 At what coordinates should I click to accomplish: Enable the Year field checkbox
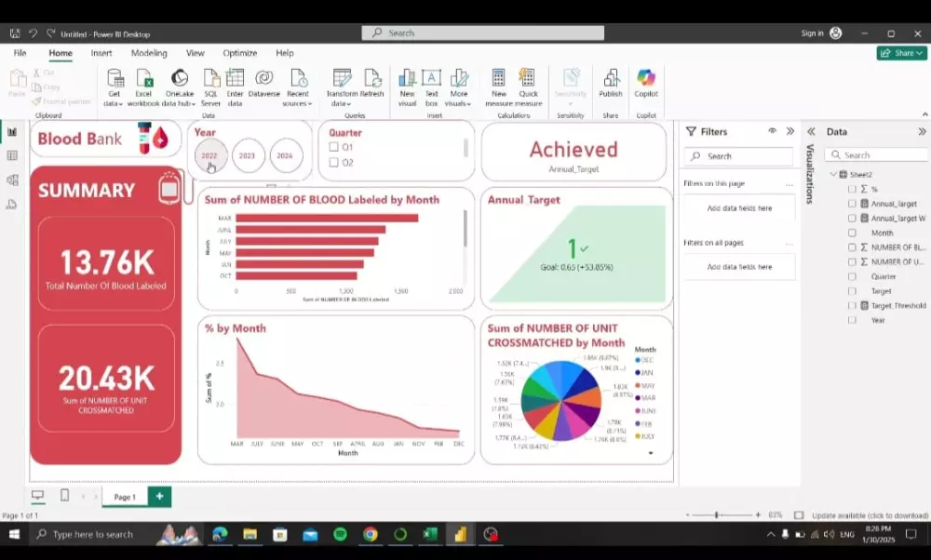(852, 320)
